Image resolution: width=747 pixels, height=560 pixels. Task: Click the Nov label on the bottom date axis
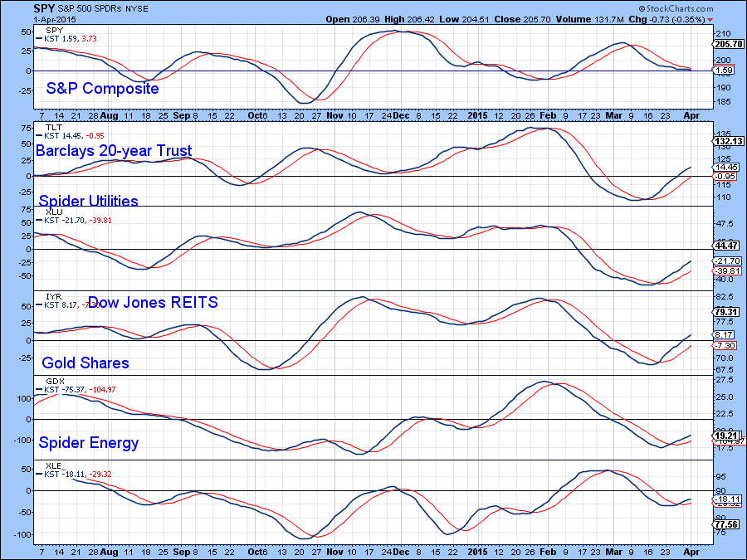[335, 553]
